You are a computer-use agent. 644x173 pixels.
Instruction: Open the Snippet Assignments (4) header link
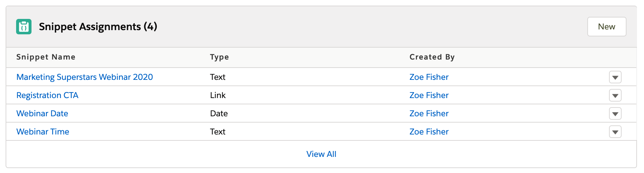point(98,27)
